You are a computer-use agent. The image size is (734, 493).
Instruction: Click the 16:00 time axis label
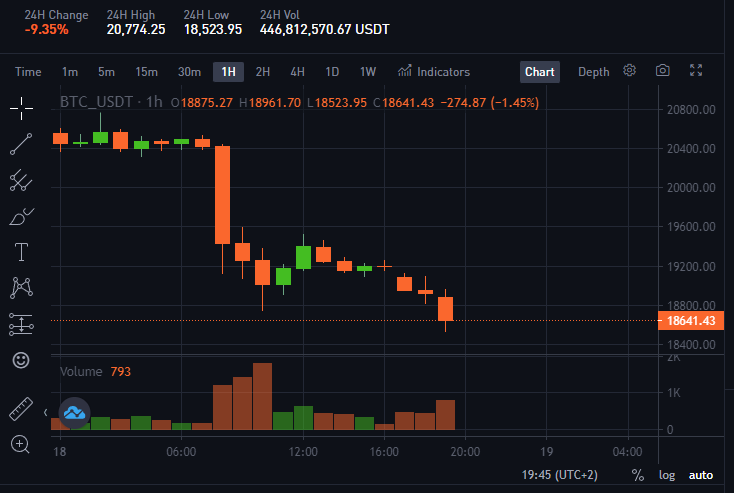click(384, 452)
